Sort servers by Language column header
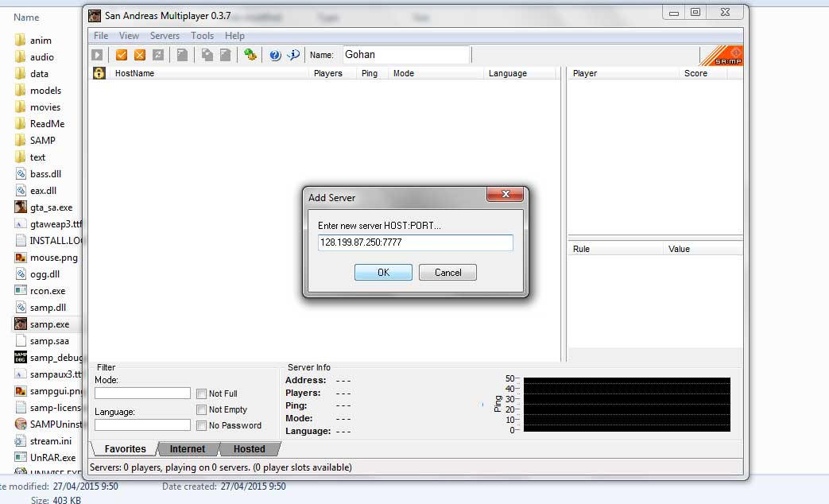This screenshot has height=504, width=829. click(520, 73)
